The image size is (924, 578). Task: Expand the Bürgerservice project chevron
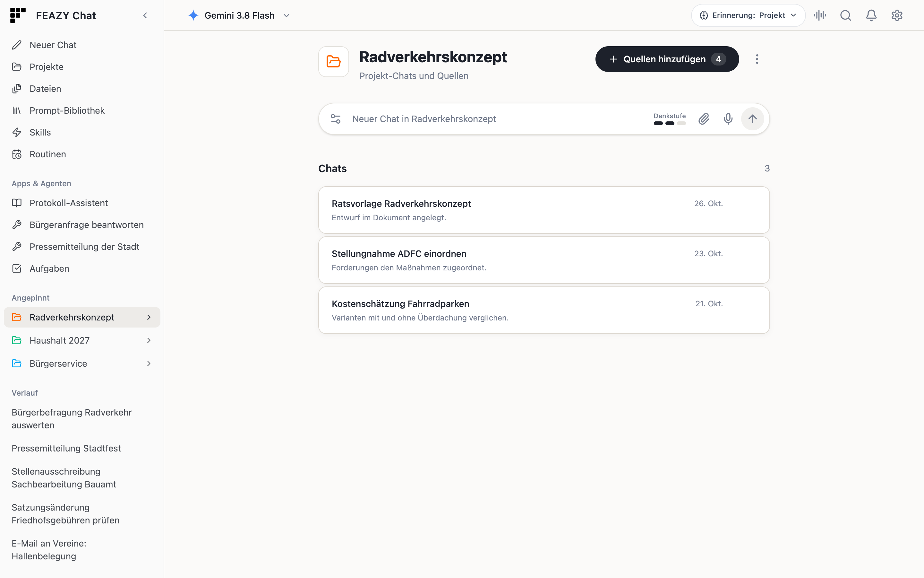point(149,363)
